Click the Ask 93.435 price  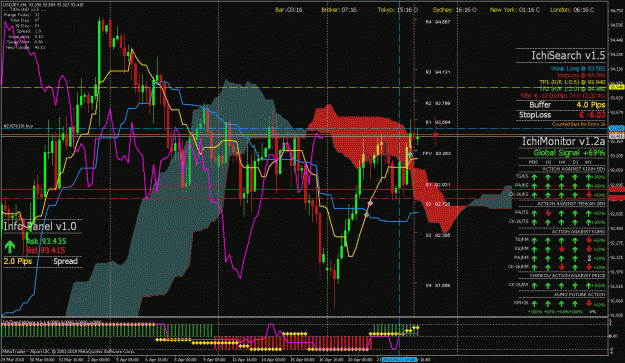[46, 241]
